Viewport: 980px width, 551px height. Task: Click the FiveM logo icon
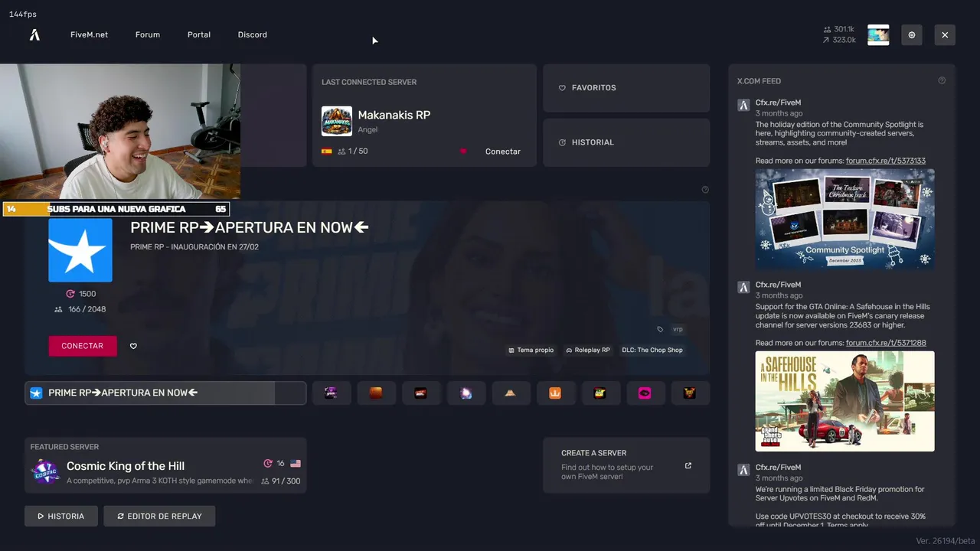click(34, 34)
